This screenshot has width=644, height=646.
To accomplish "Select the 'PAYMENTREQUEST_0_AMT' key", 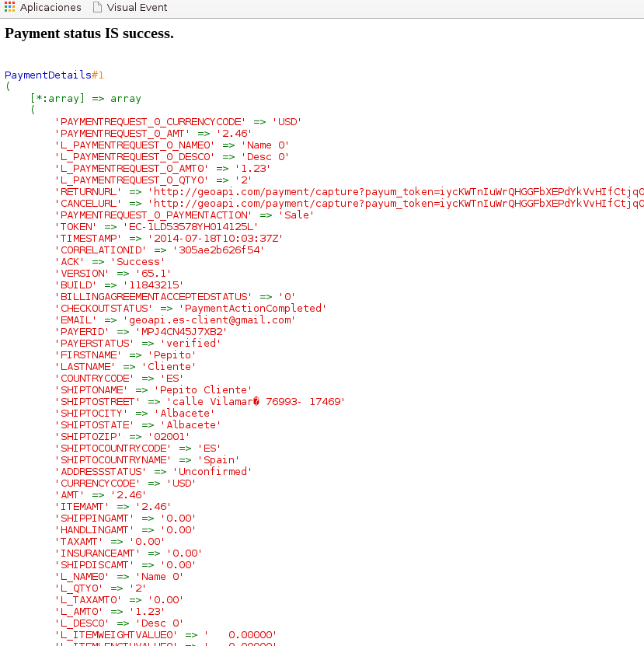I will pos(122,134).
